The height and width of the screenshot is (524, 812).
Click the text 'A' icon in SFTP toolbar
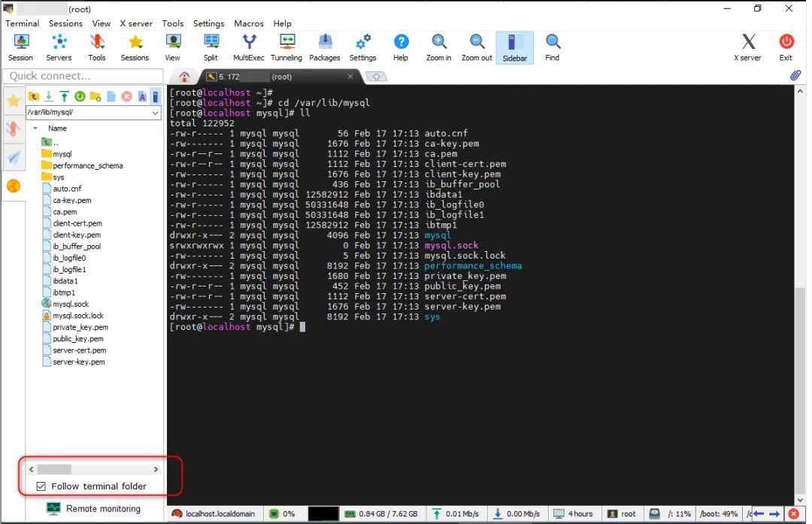142,96
